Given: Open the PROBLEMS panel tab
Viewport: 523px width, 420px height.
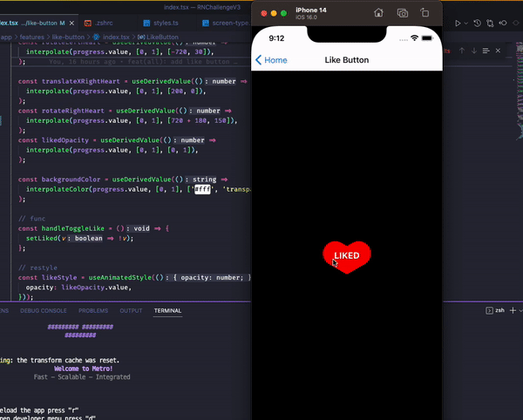Looking at the screenshot, I should coord(93,311).
